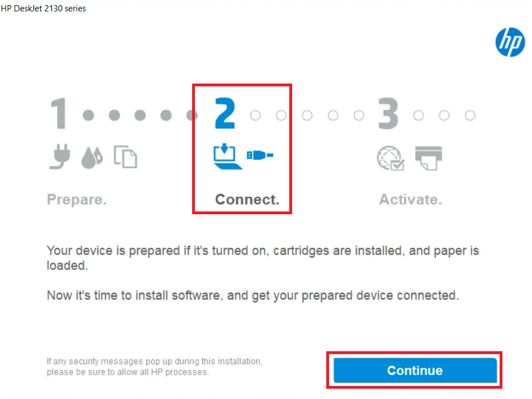Click the Prepare. step label
Image resolution: width=532 pixels, height=399 pixels.
[77, 199]
